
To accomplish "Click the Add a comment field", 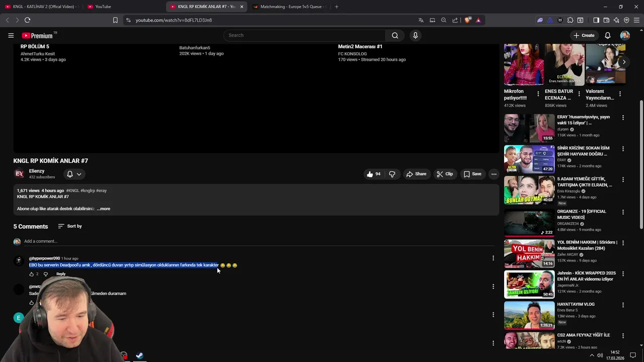I will (x=259, y=241).
